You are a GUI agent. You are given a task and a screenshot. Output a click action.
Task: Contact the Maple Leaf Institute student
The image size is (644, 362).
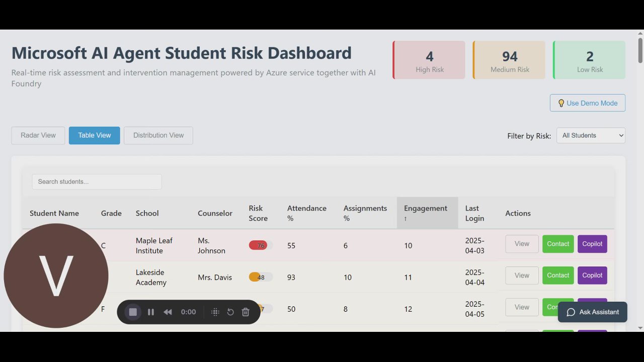tap(558, 244)
